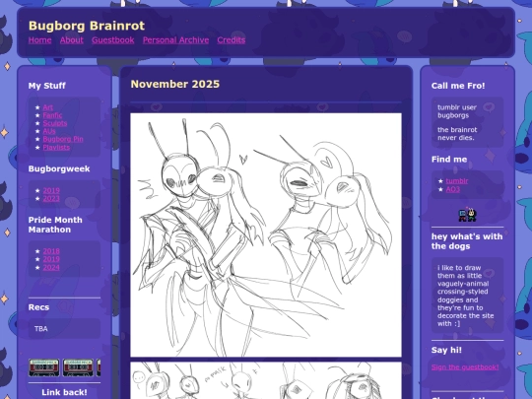Click the TBA text under Recs
The height and width of the screenshot is (399, 532).
click(41, 329)
